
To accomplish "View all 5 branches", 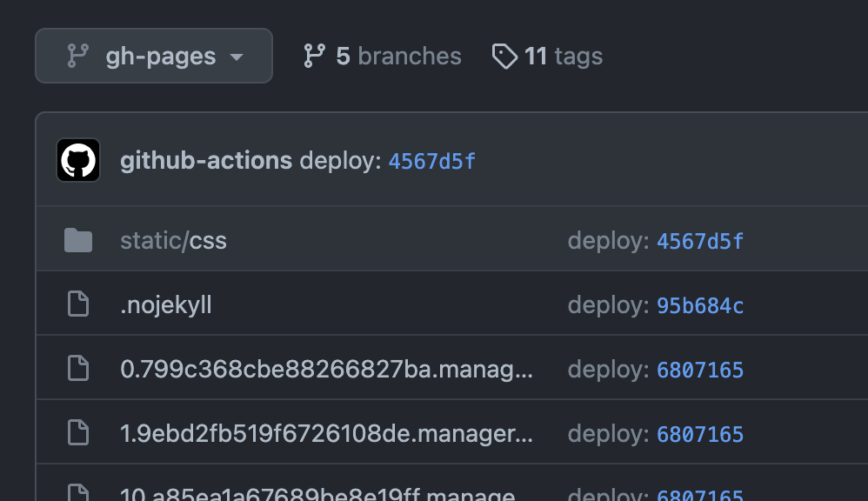I will click(x=383, y=56).
